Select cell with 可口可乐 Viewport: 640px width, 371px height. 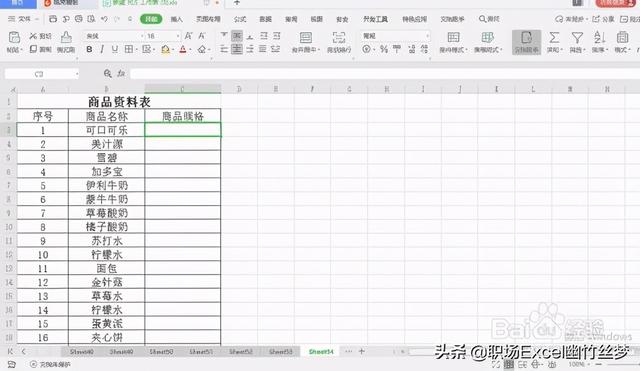[x=107, y=130]
